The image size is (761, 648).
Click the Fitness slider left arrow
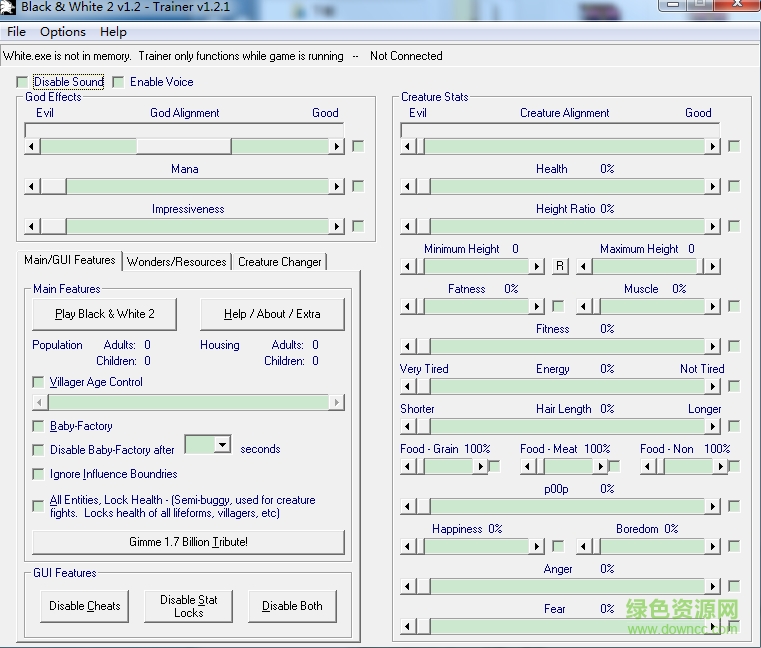pyautogui.click(x=408, y=346)
